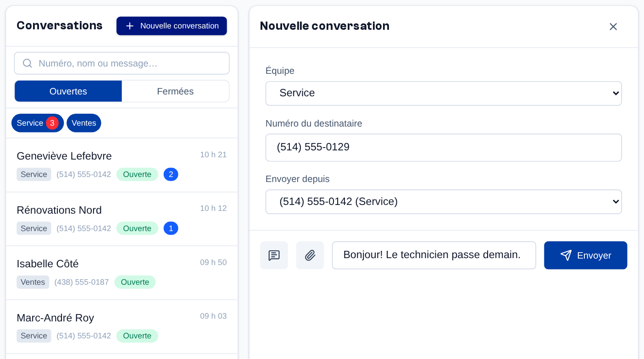
Task: Click the message text input
Action: (434, 255)
